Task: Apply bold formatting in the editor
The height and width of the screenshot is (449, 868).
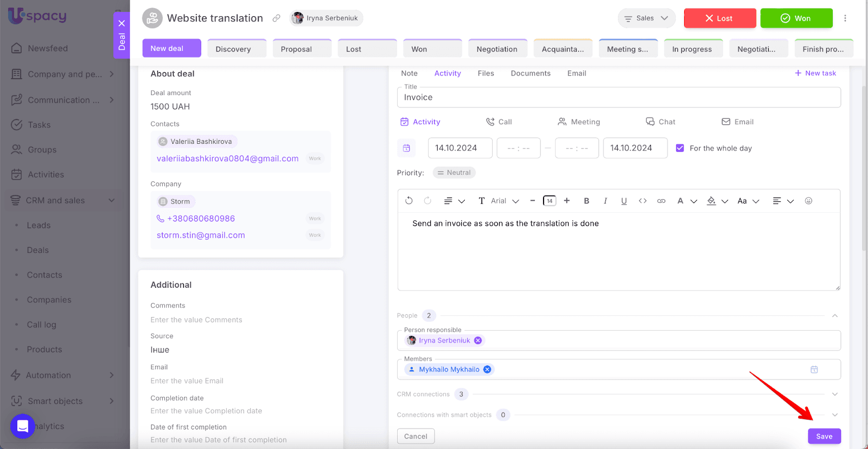Action: tap(586, 201)
